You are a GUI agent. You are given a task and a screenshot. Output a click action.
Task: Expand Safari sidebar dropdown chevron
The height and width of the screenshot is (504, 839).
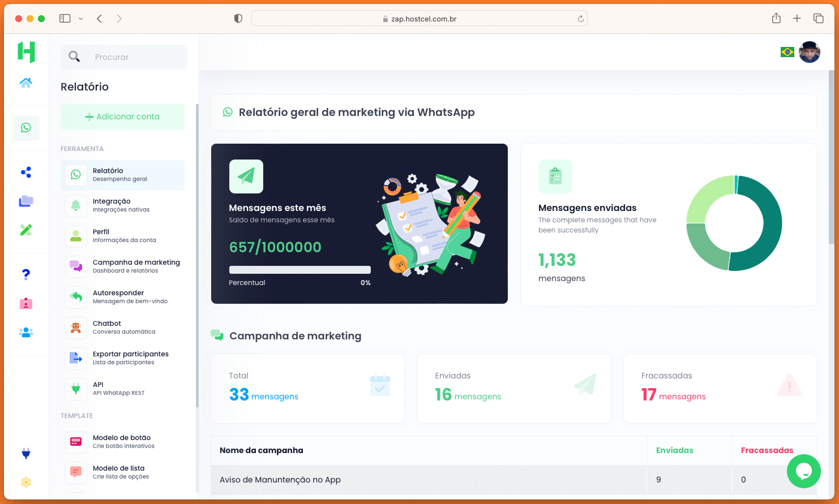(x=81, y=19)
